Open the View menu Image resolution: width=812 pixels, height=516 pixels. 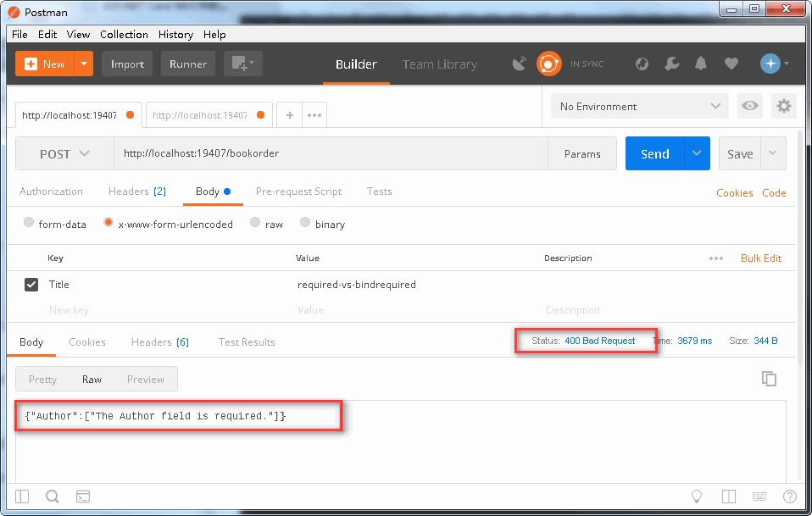pos(78,35)
